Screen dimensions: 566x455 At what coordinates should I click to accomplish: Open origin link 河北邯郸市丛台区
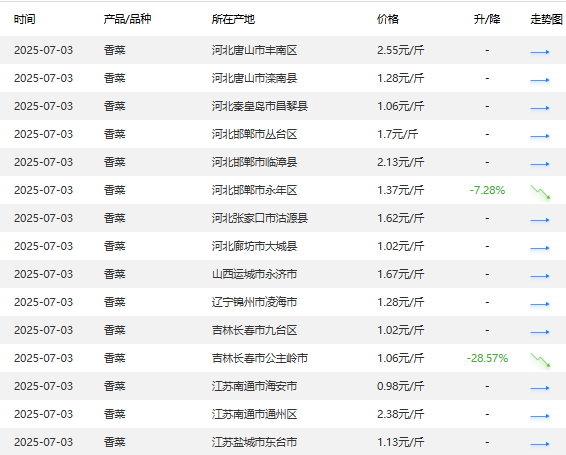coord(254,134)
